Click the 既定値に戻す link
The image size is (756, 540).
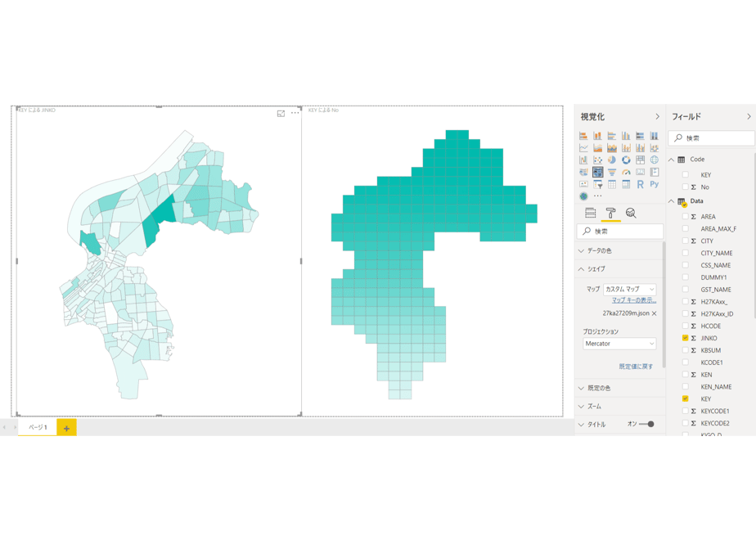[636, 367]
